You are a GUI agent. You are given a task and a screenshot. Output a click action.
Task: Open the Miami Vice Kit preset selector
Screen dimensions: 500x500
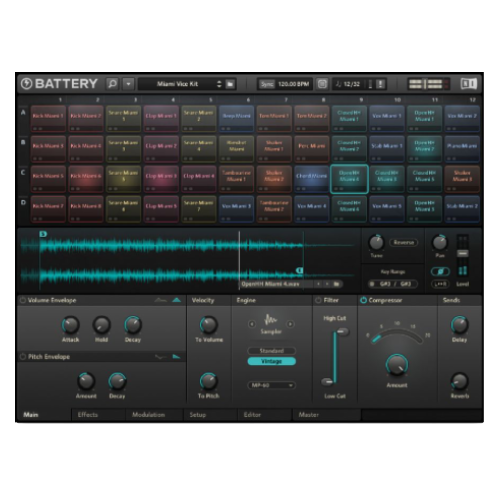click(x=177, y=84)
